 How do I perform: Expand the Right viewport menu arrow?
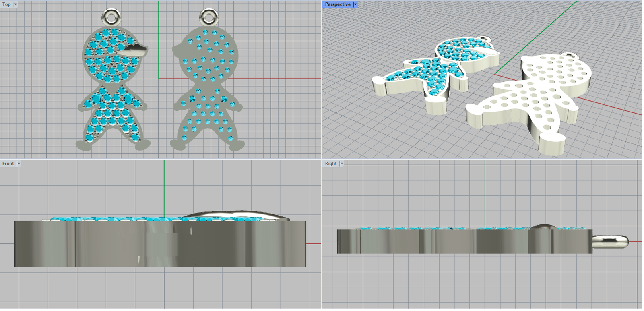point(341,164)
